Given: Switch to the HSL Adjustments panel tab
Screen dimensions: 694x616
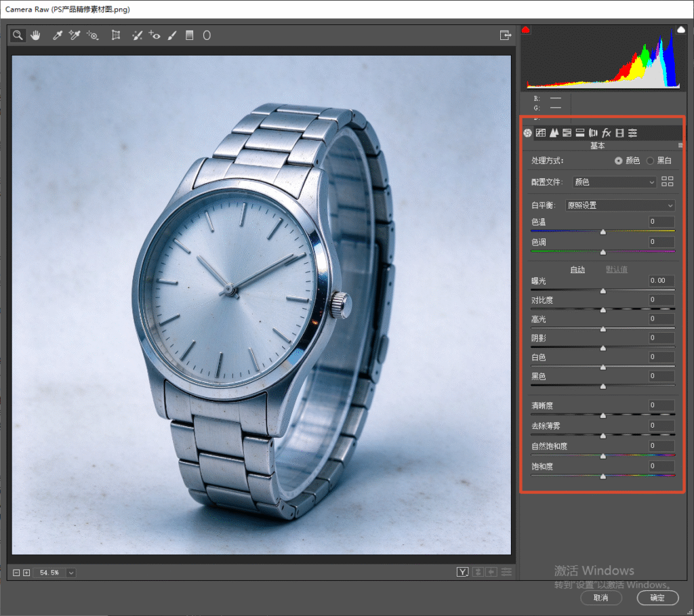Looking at the screenshot, I should click(567, 133).
